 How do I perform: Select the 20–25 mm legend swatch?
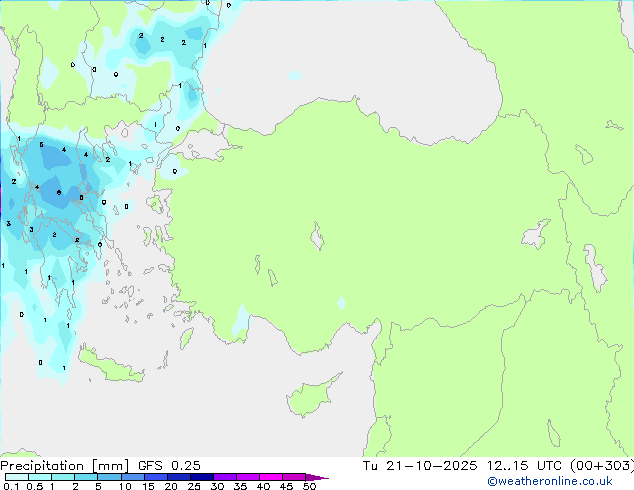[x=178, y=477]
